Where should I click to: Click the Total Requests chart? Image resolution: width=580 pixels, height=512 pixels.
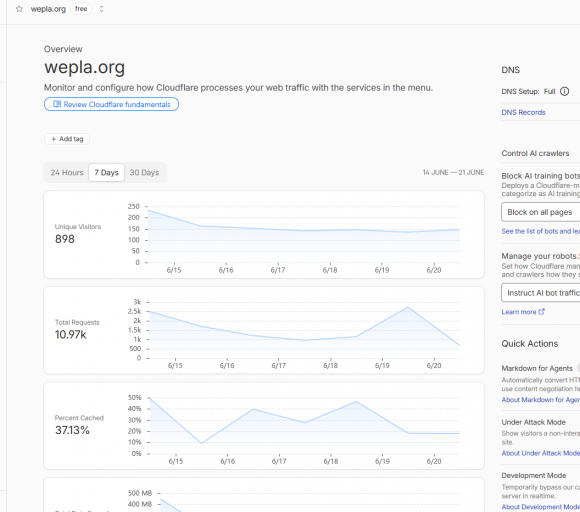pos(303,330)
